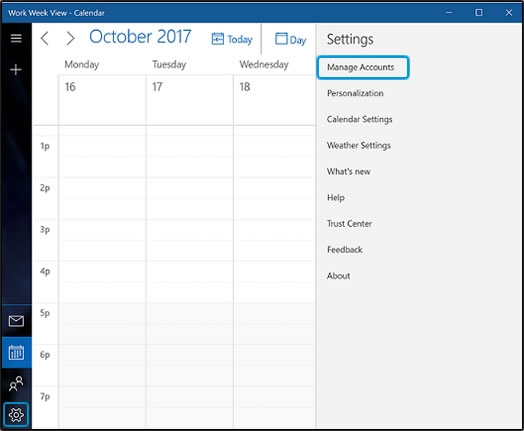Open Weather Settings
The height and width of the screenshot is (431, 524).
click(x=359, y=145)
